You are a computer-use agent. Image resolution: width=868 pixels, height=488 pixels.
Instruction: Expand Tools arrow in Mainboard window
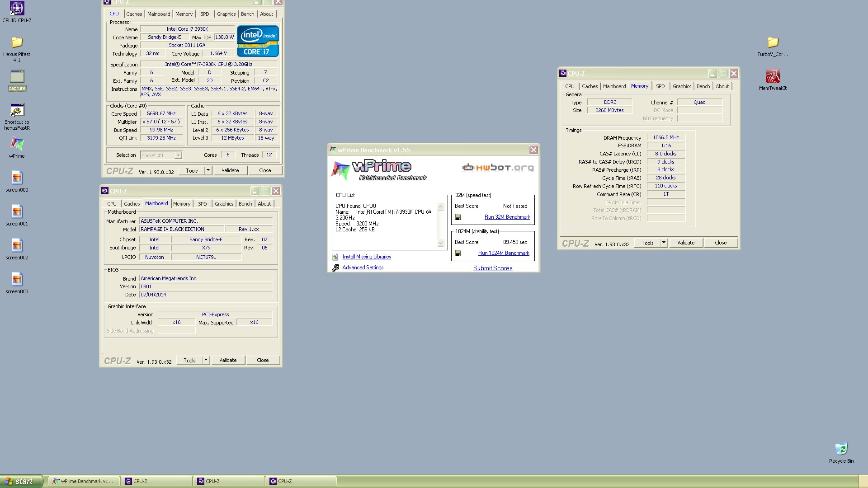click(206, 360)
